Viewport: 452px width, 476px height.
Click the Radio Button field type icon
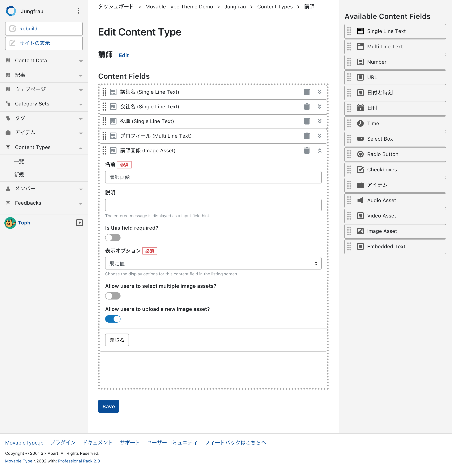[x=360, y=154]
